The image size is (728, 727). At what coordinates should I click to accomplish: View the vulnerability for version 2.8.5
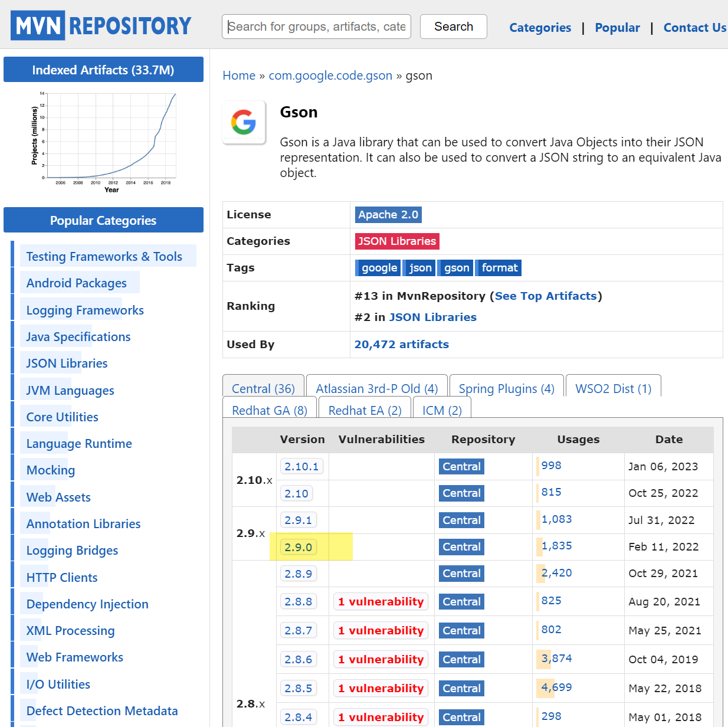tap(381, 688)
